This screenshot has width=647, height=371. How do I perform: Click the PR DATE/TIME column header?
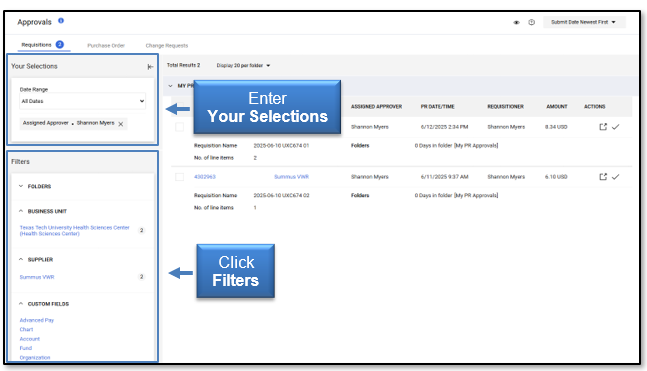[437, 106]
